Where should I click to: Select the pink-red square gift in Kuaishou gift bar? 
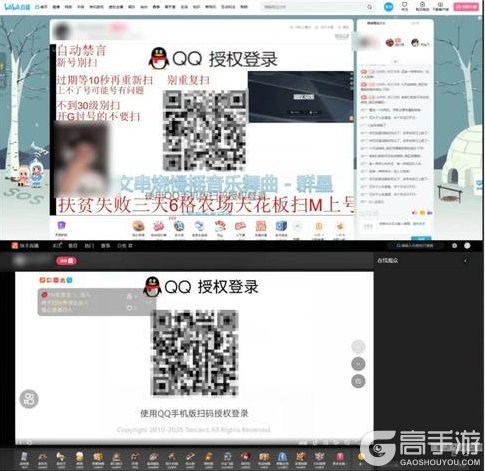tap(339, 456)
